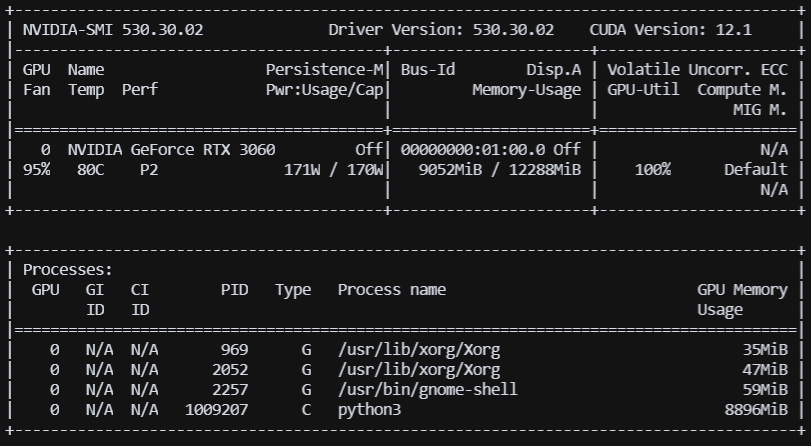Click the Memory-Usage column header
The image size is (811, 446).
[527, 90]
